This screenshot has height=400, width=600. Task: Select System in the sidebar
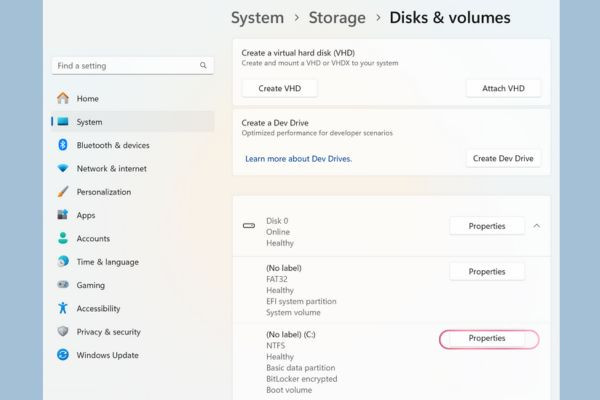click(x=132, y=122)
